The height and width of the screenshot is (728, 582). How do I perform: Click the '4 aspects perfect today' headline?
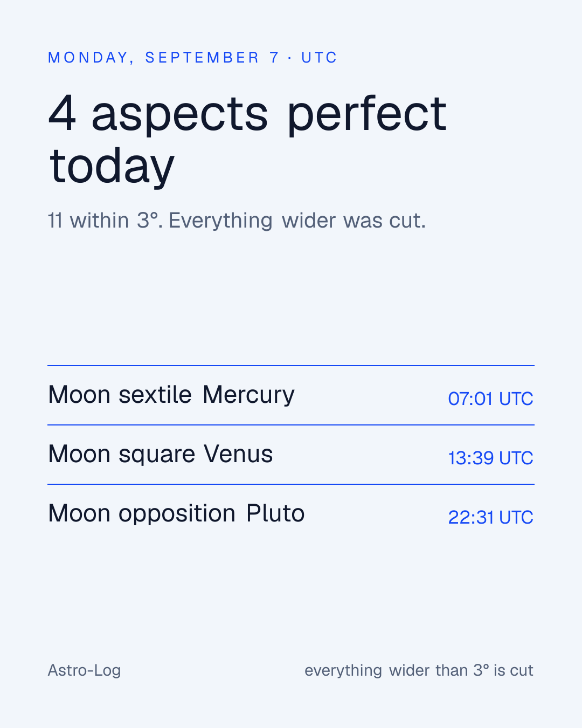(x=247, y=139)
